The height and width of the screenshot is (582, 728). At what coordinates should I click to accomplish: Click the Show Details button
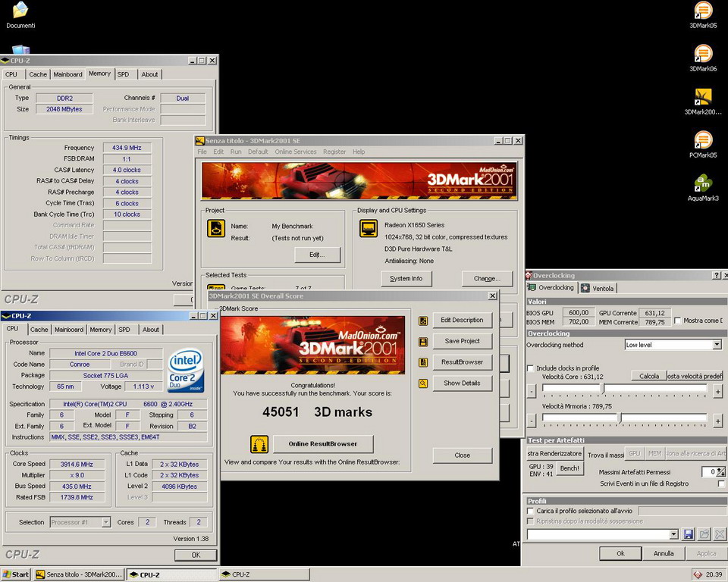[462, 383]
